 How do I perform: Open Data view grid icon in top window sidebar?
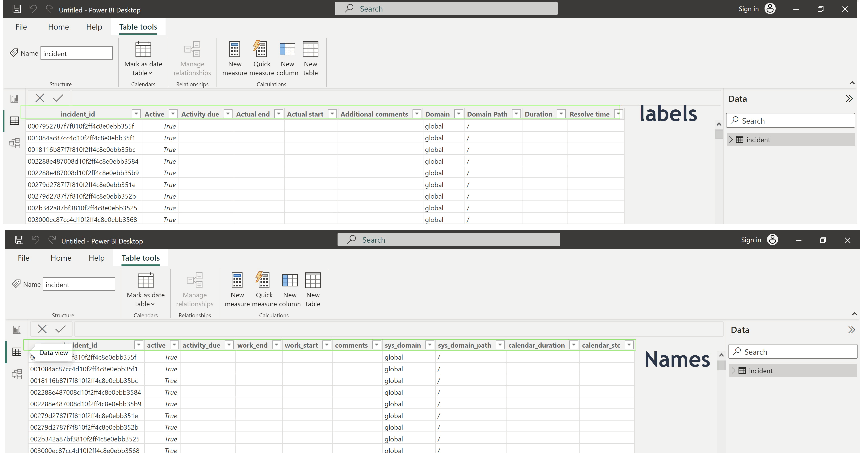click(x=14, y=121)
